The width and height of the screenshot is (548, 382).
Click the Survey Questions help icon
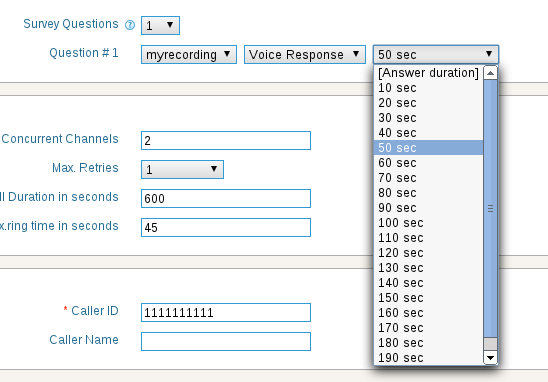tap(130, 25)
